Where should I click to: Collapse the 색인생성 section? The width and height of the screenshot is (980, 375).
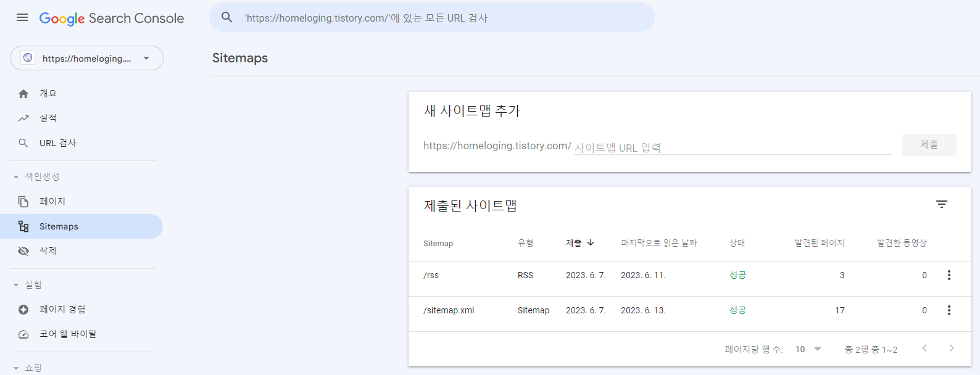point(37,176)
